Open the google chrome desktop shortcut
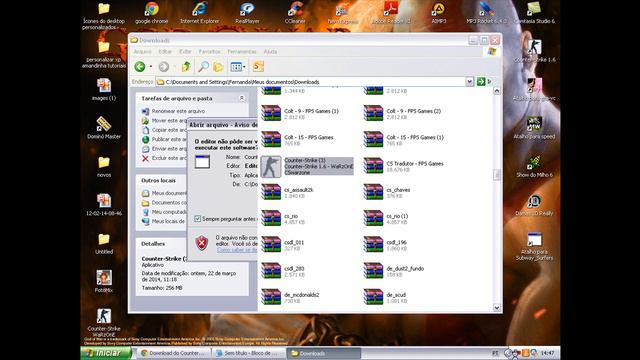 151,13
